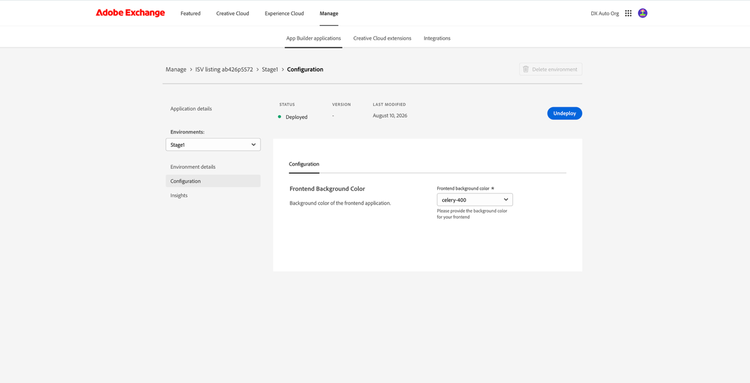Click the Environments: label
This screenshot has height=383, width=750.
[x=188, y=132]
